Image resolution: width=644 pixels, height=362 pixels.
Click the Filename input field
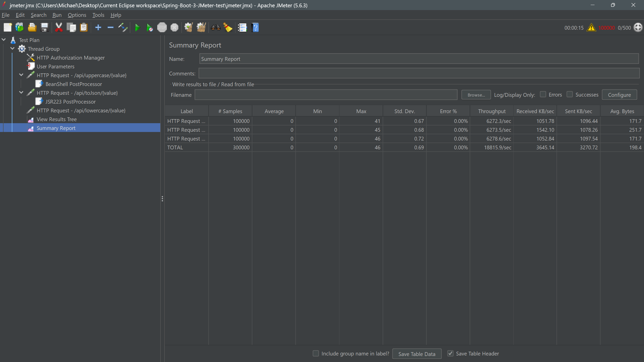[x=326, y=95]
